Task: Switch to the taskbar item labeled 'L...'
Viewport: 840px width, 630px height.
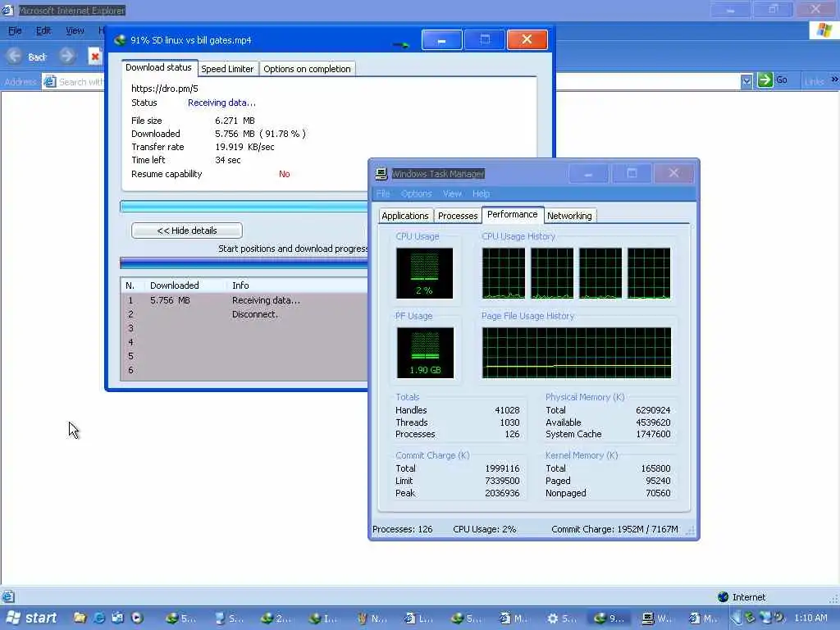Action: click(419, 619)
